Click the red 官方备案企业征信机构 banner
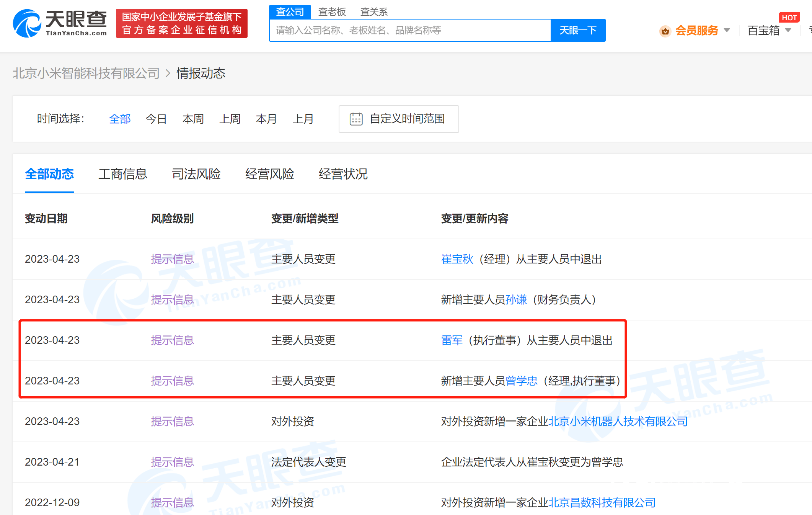 (x=182, y=23)
